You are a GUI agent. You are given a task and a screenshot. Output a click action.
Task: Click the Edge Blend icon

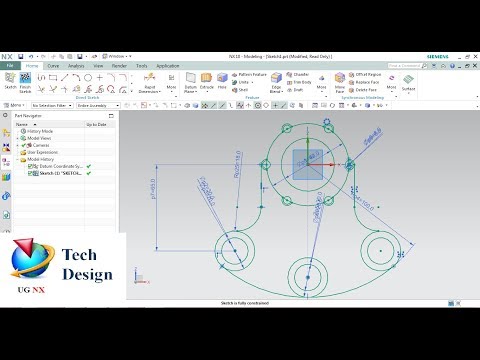click(276, 79)
